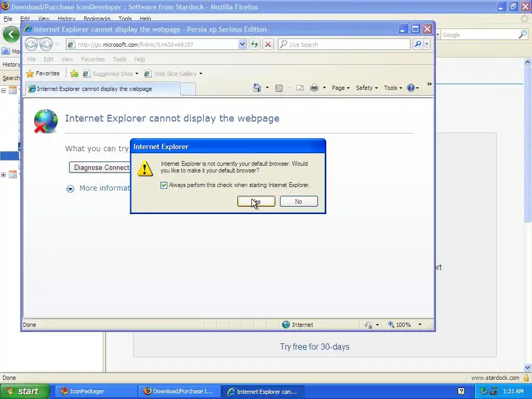This screenshot has height=399, width=532.
Task: Click the IE Refresh icon
Action: coord(255,45)
